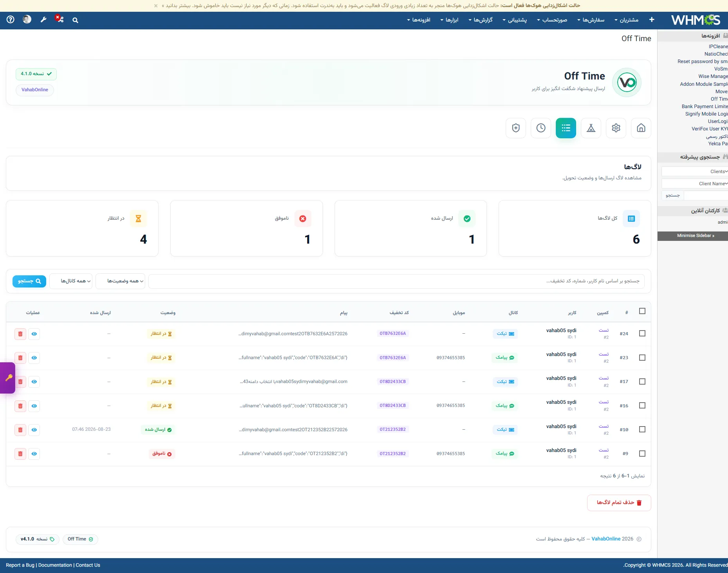Open the shield plus tab icon
The width and height of the screenshot is (728, 573).
click(x=515, y=128)
